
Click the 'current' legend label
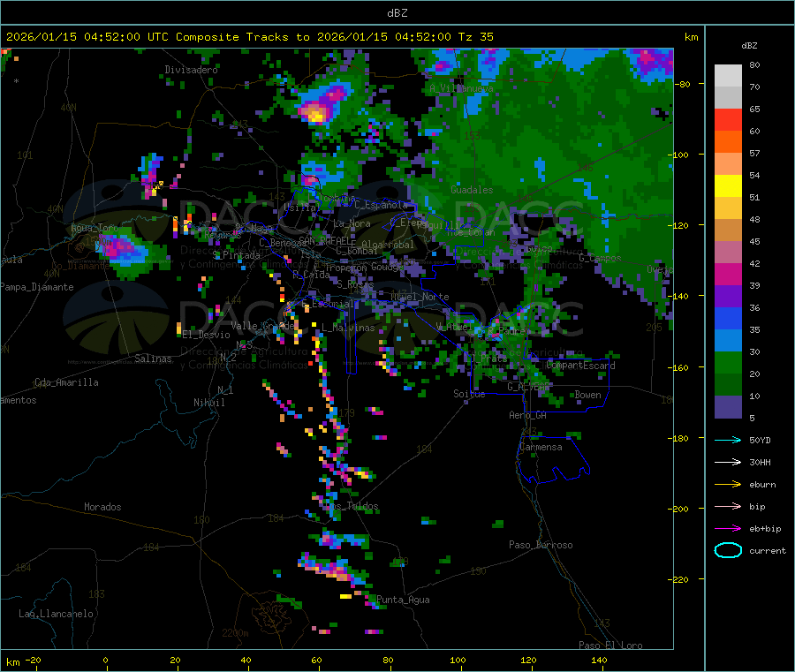tap(767, 551)
